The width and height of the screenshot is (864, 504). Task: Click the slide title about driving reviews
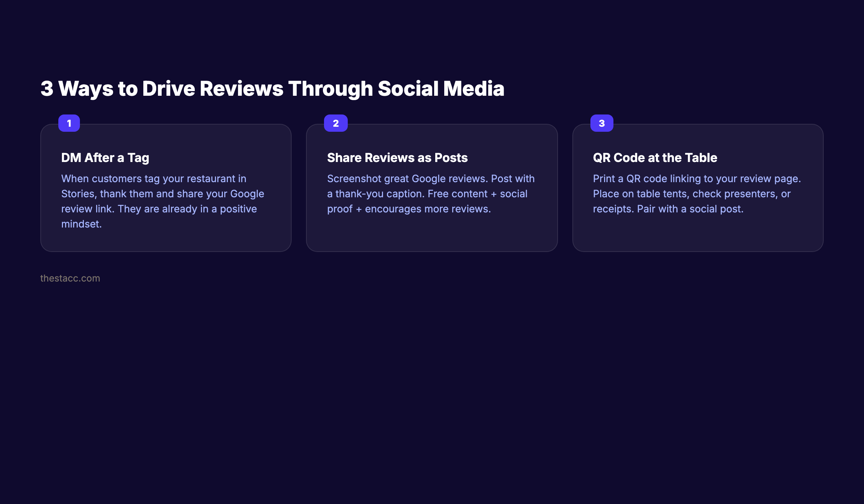click(273, 88)
